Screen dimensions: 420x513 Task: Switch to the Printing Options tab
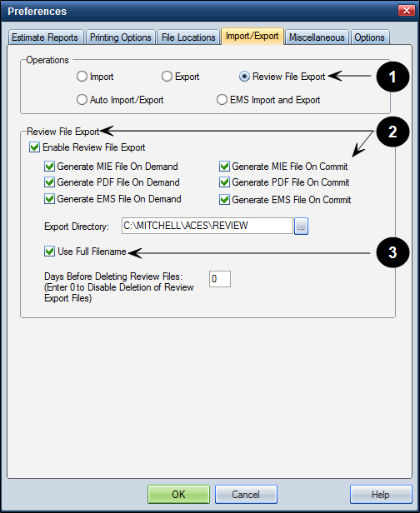coord(121,37)
